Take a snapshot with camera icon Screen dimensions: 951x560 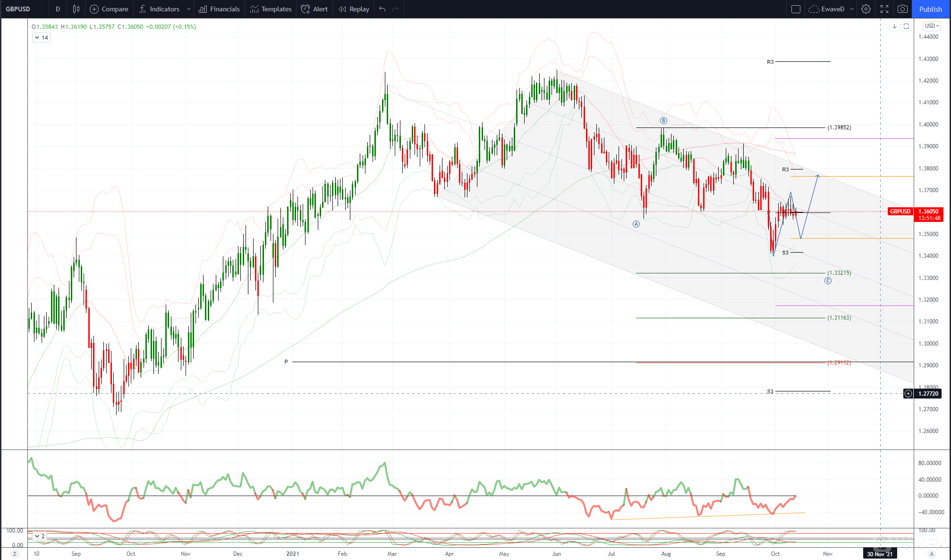pyautogui.click(x=902, y=9)
